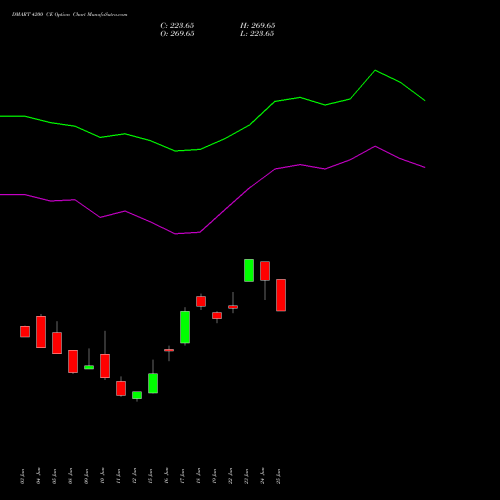
Task: Click the 09 Jun date label
Action: click(x=86, y=476)
